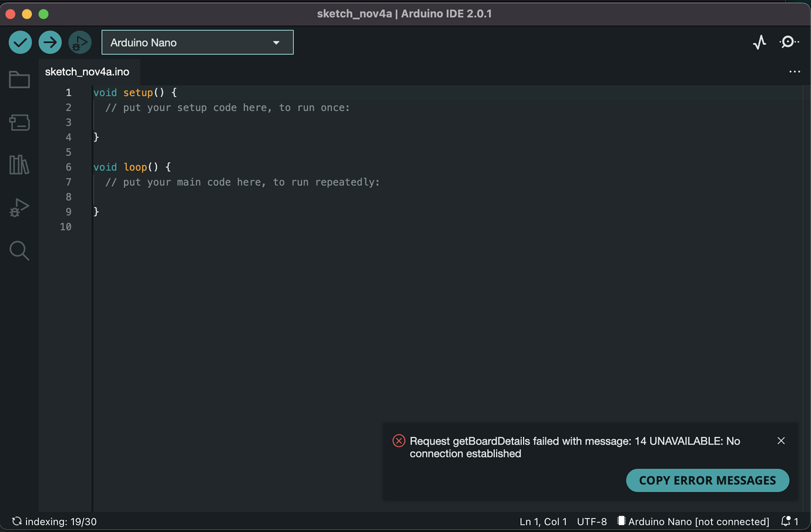The height and width of the screenshot is (532, 811).
Task: Click the indexing progress indicator
Action: point(55,521)
